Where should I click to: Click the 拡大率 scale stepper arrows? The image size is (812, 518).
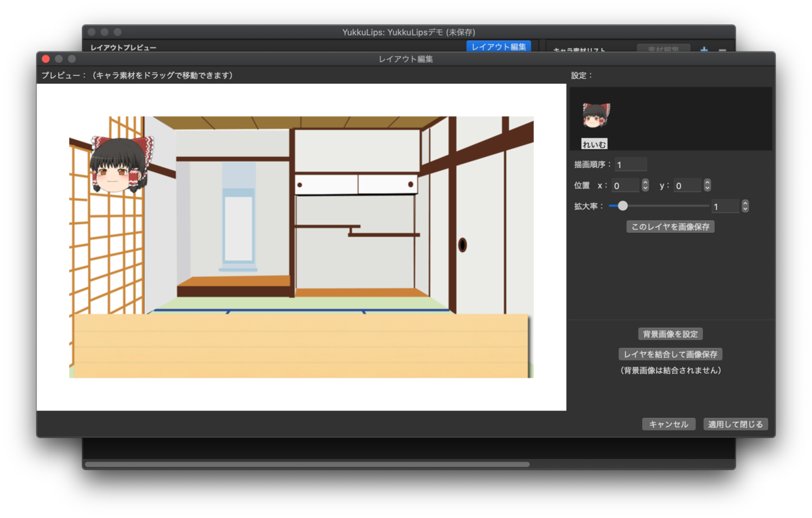point(745,207)
